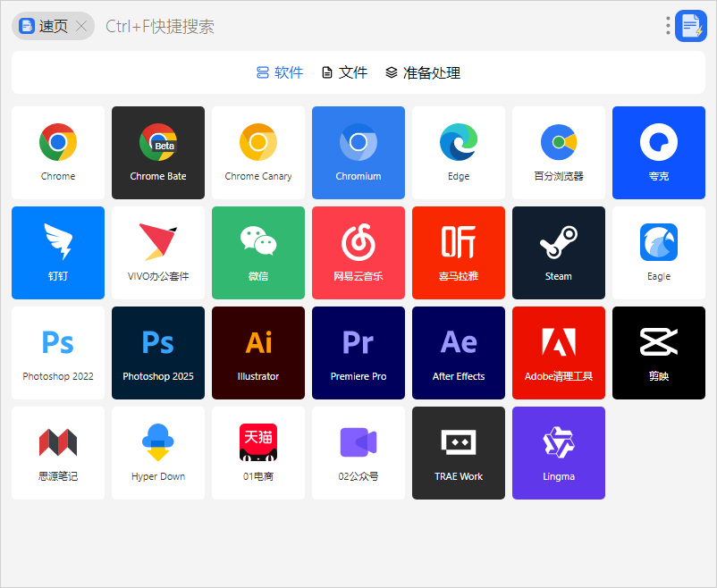The height and width of the screenshot is (588, 717).
Task: Launch the 剪映 tile
Action: pos(659,353)
